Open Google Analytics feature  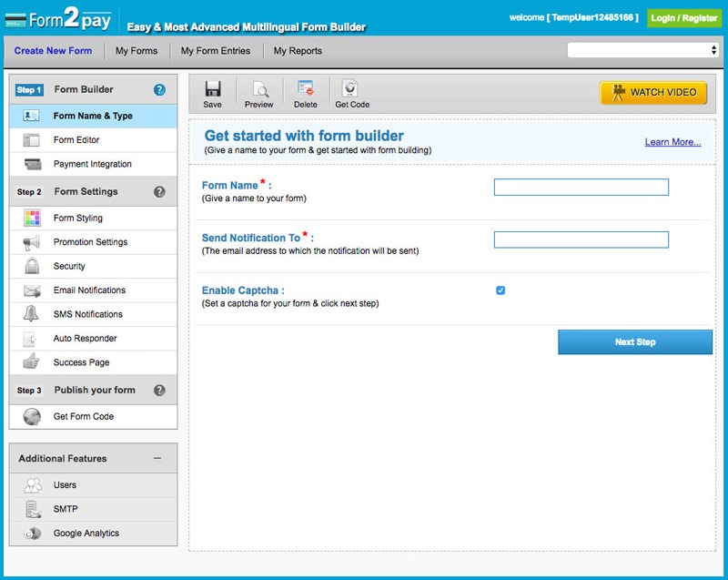coord(93,534)
